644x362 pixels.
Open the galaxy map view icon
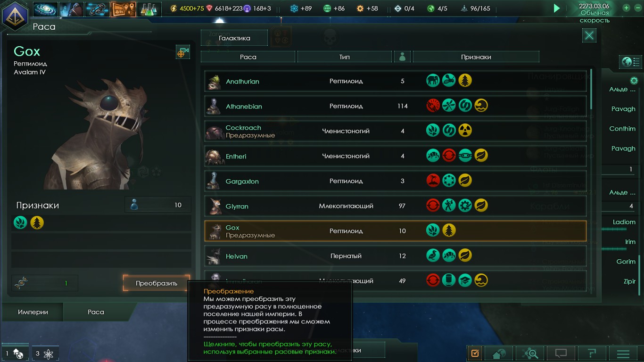pos(46,9)
